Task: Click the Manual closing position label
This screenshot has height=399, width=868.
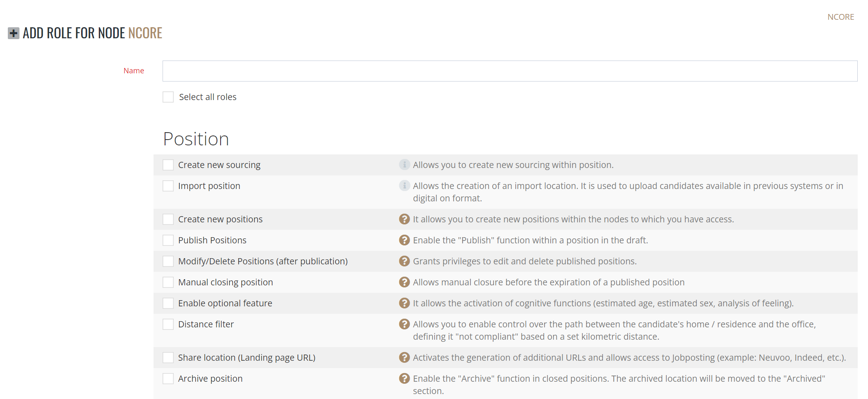Action: click(226, 282)
